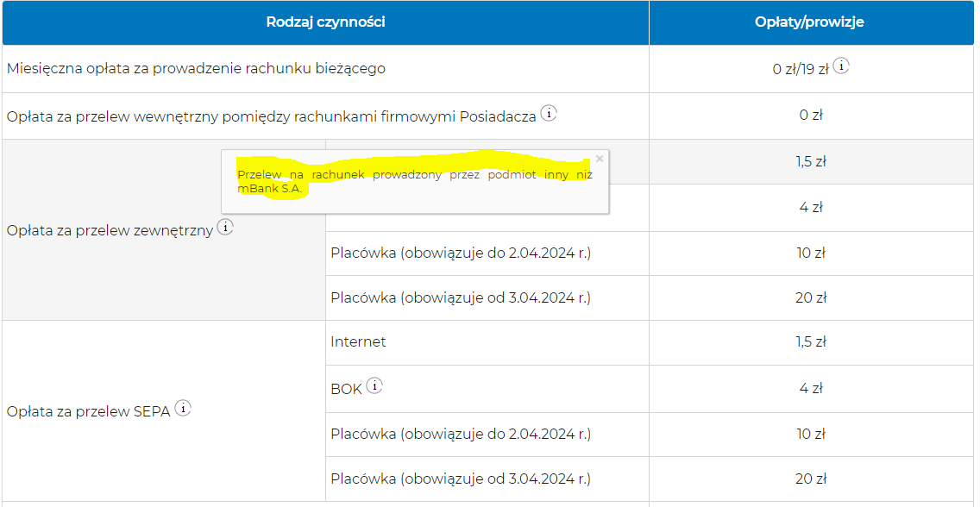Select the BOK label under przelew SEPA
Screen dimensions: 980x507
point(346,389)
